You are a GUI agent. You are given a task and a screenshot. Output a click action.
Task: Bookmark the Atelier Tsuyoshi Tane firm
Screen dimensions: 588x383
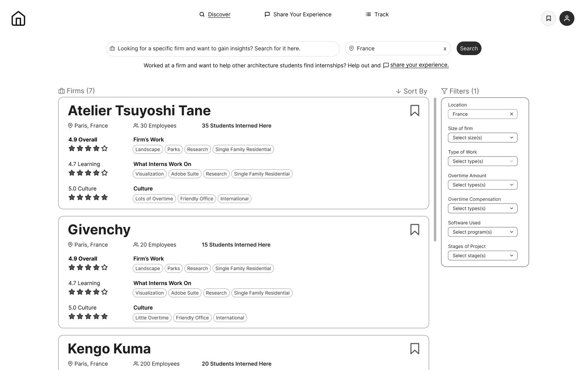415,111
